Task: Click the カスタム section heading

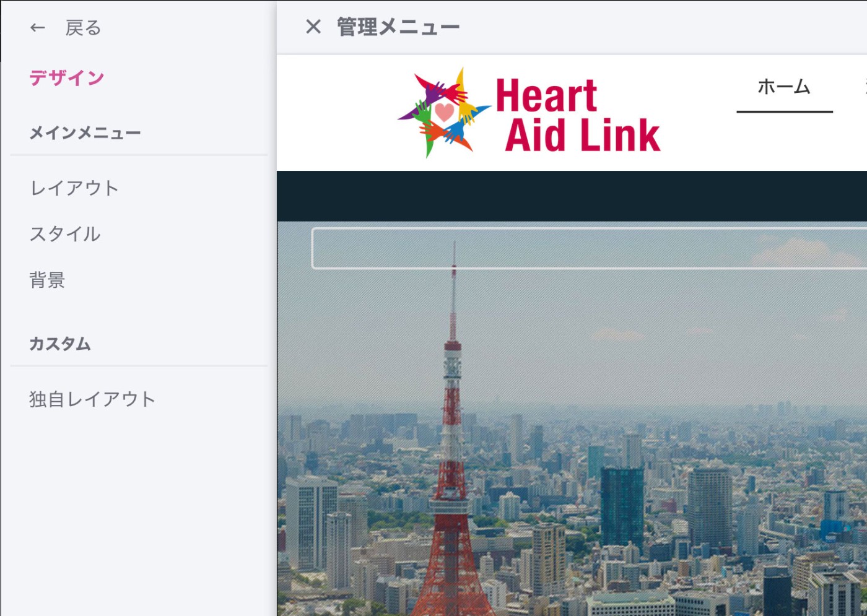Action: coord(60,344)
